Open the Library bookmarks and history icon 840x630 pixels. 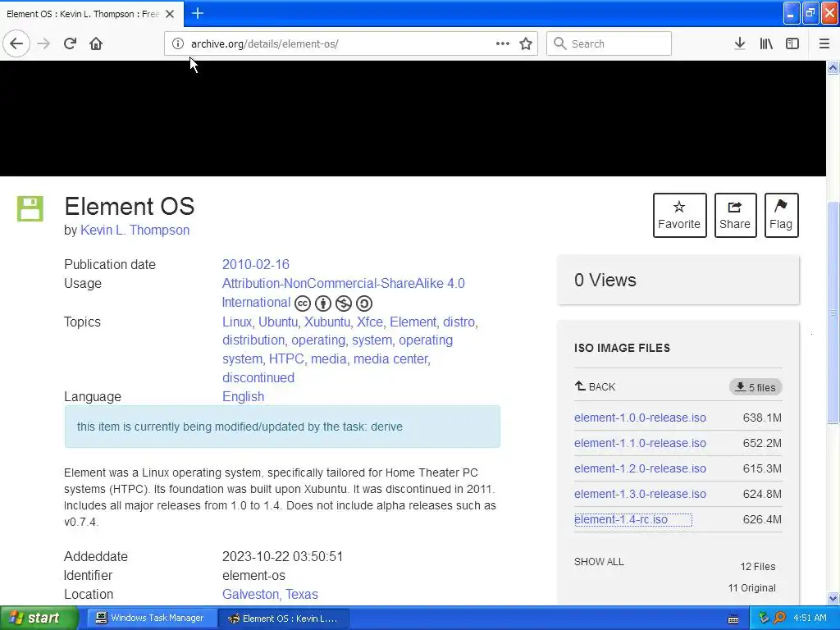click(x=766, y=43)
